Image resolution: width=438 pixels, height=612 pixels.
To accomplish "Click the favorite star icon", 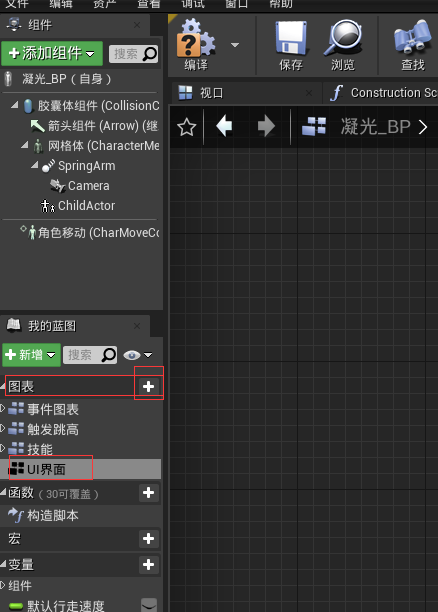I will 187,127.
